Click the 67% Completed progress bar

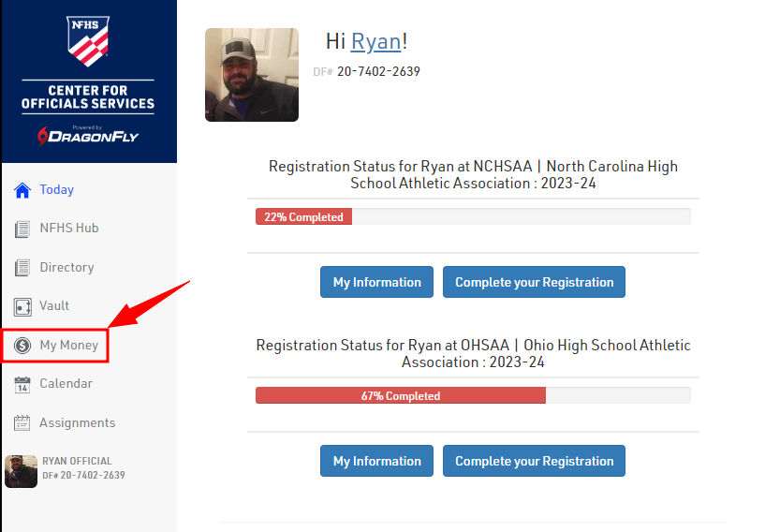(x=401, y=396)
